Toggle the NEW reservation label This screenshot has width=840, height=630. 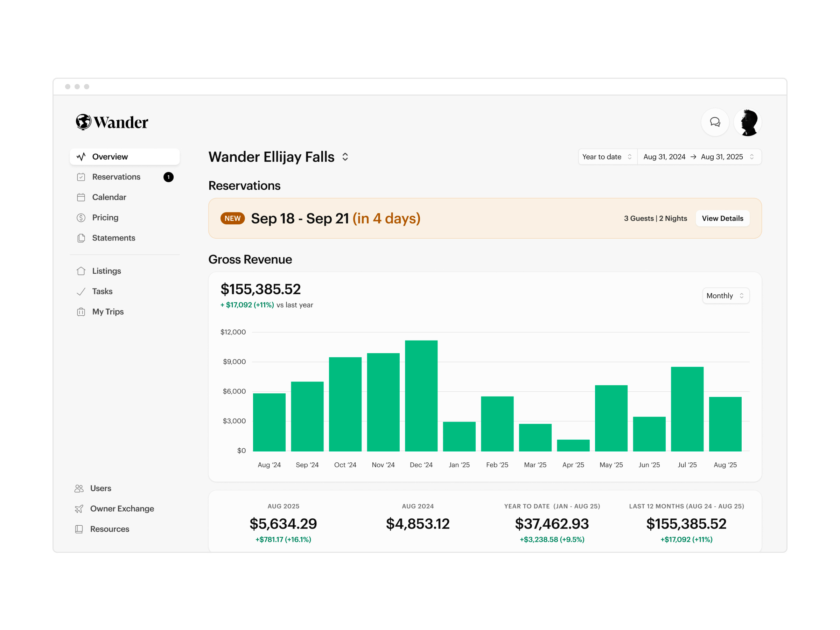click(232, 218)
